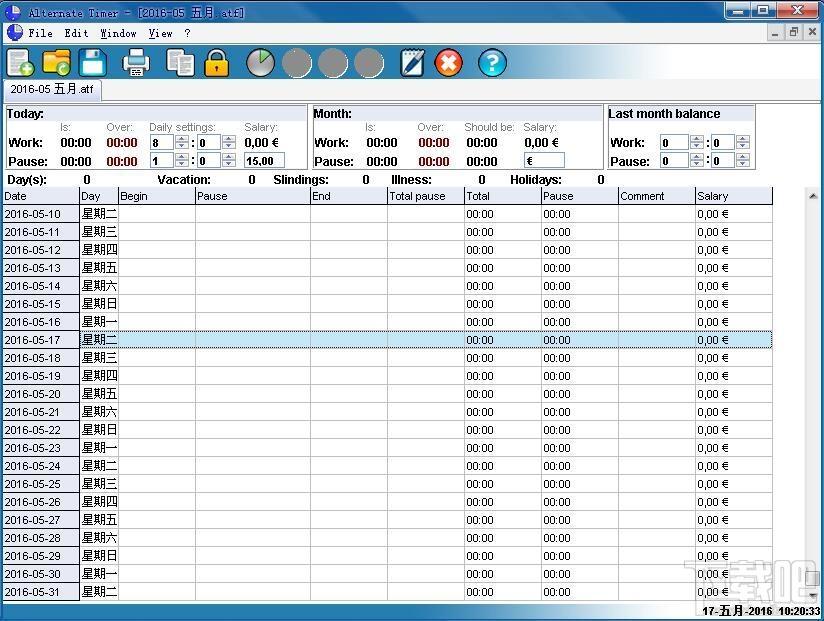The width and height of the screenshot is (824, 621).
Task: Open file using the folder icon
Action: coord(56,63)
